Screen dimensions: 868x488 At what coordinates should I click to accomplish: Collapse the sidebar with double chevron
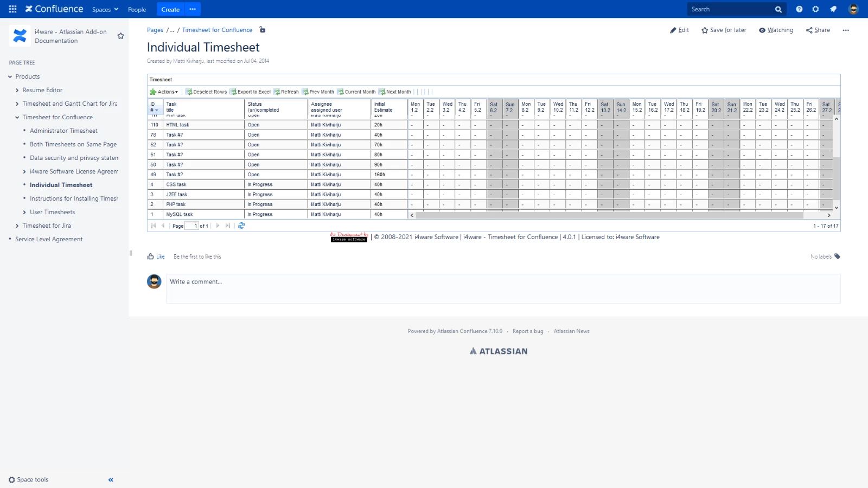pos(111,480)
